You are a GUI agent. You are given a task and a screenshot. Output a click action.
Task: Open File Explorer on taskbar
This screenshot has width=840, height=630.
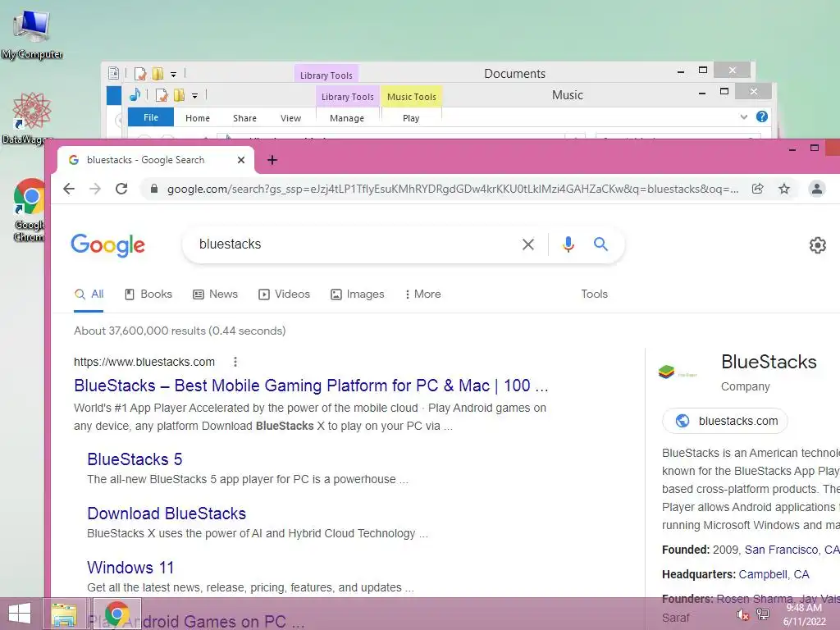click(x=64, y=614)
